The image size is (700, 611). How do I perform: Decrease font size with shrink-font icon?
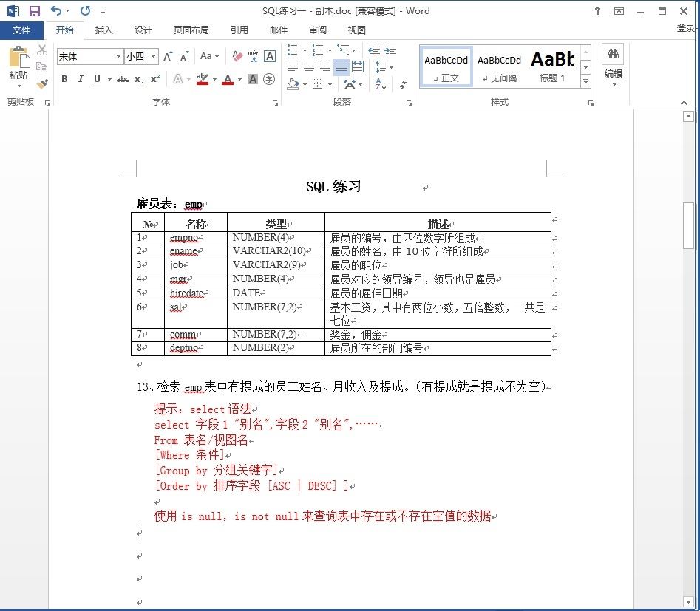184,56
